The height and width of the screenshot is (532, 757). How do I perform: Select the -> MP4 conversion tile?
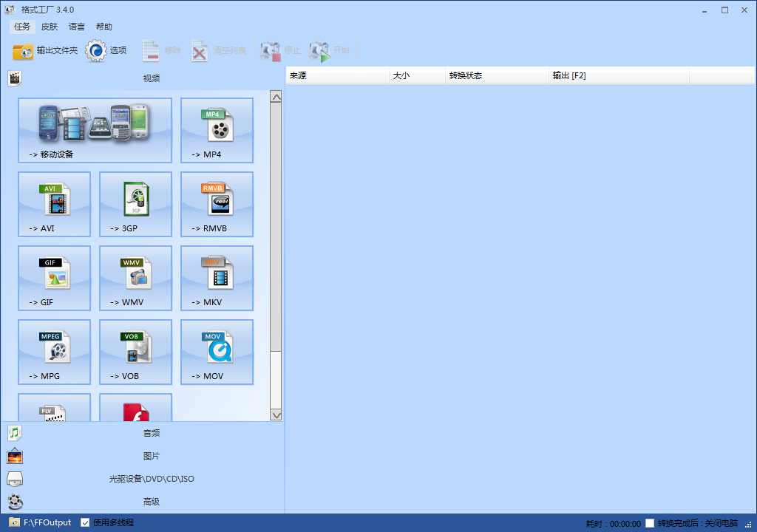click(x=217, y=130)
